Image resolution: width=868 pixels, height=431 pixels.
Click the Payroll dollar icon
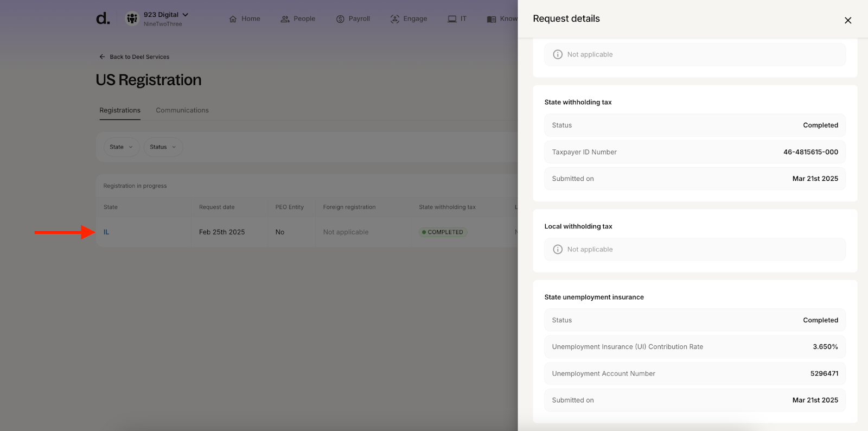pos(340,19)
